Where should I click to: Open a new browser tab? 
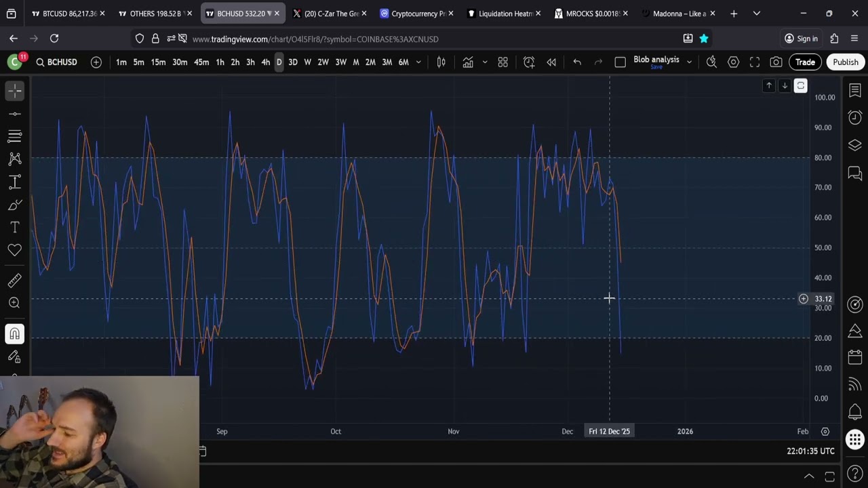[734, 14]
